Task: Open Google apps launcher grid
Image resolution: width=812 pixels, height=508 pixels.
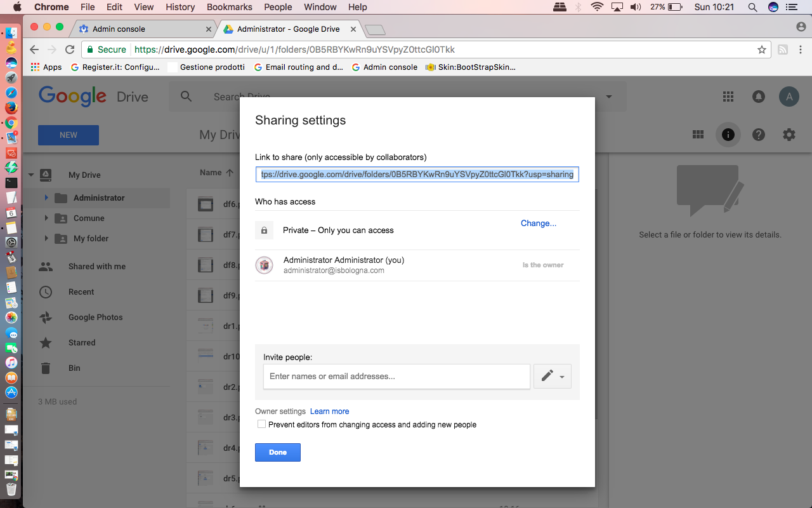Action: (x=728, y=97)
